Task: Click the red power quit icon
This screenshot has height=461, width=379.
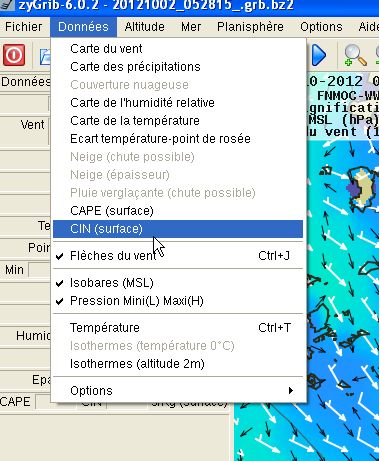Action: coord(14,55)
